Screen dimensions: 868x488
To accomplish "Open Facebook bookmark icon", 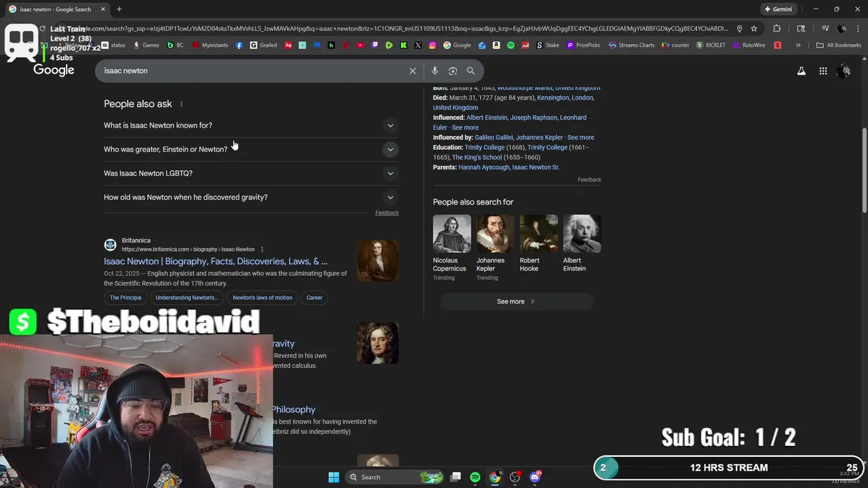I will pos(239,45).
